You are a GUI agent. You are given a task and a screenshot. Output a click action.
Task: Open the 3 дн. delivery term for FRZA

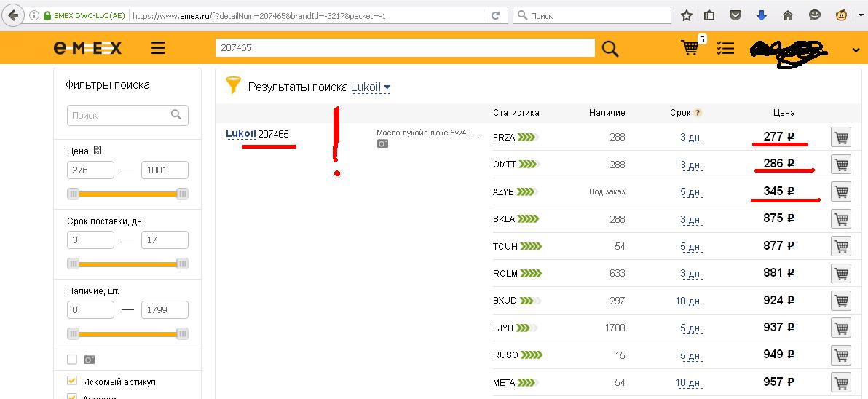[x=691, y=137]
